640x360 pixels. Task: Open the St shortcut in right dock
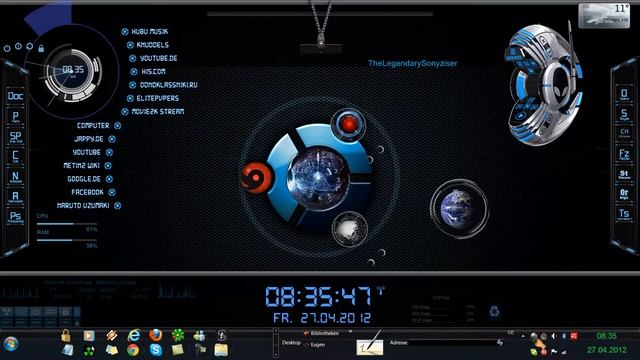[x=624, y=174]
